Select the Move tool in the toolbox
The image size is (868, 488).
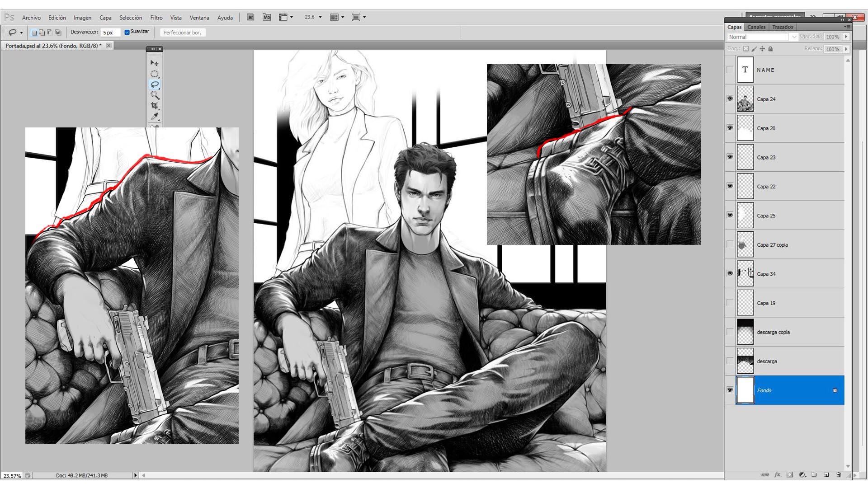155,63
